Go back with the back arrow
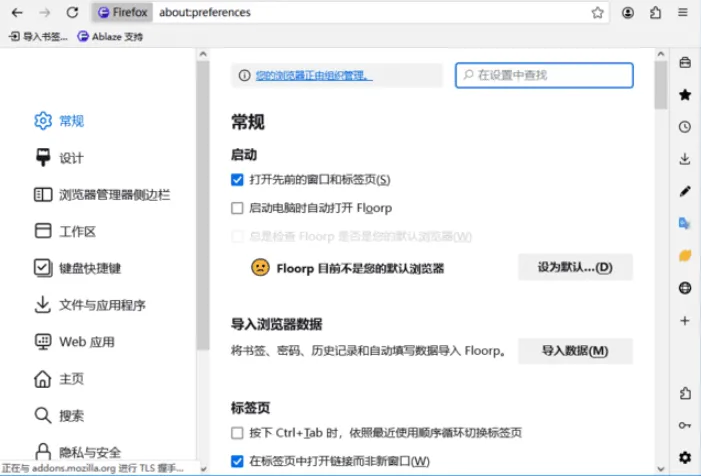 pos(17,13)
